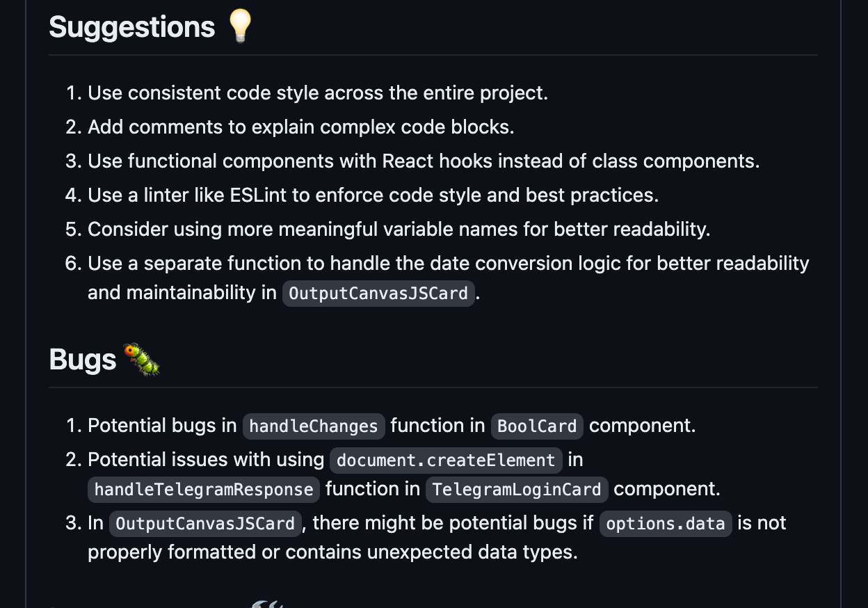Image resolution: width=868 pixels, height=608 pixels.
Task: Click the date conversion logic suggestion line
Action: [x=448, y=263]
